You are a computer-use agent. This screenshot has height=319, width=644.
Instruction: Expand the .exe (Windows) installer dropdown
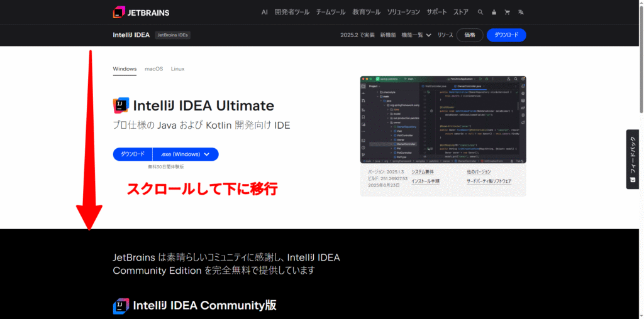click(186, 154)
